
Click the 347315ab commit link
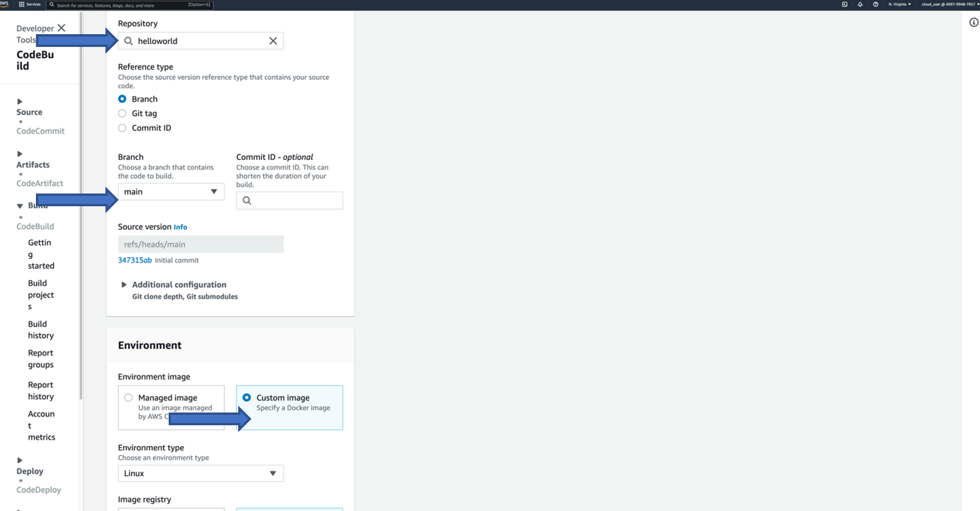pyautogui.click(x=134, y=260)
